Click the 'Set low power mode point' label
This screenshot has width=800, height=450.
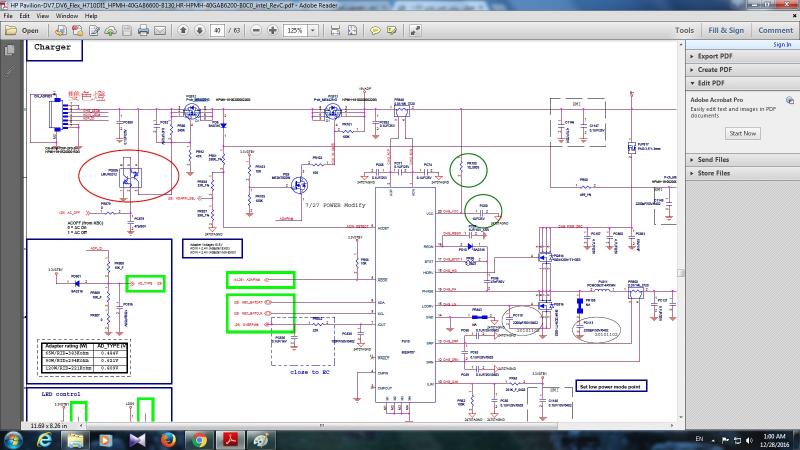pos(610,386)
